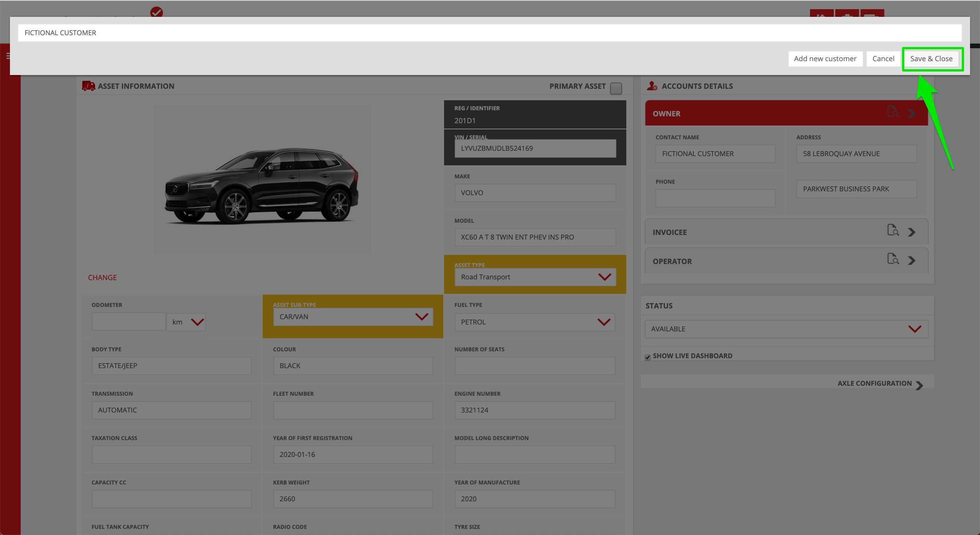Image resolution: width=980 pixels, height=535 pixels.
Task: Click Invoicee search document icon
Action: click(893, 230)
